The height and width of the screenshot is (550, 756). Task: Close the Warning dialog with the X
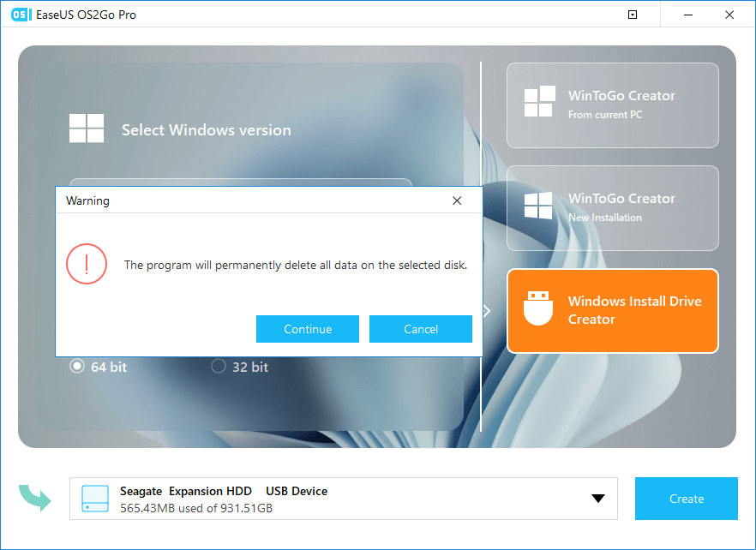457,200
